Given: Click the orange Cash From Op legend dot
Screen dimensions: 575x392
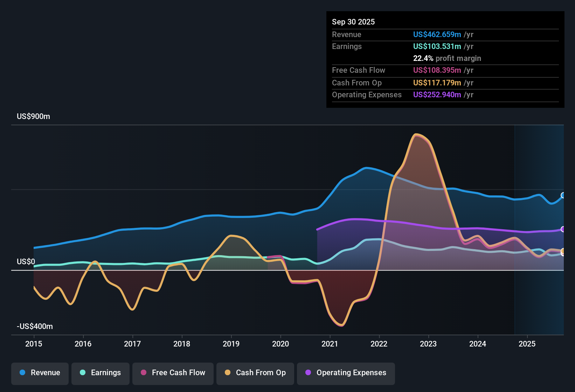Looking at the screenshot, I should 227,373.
